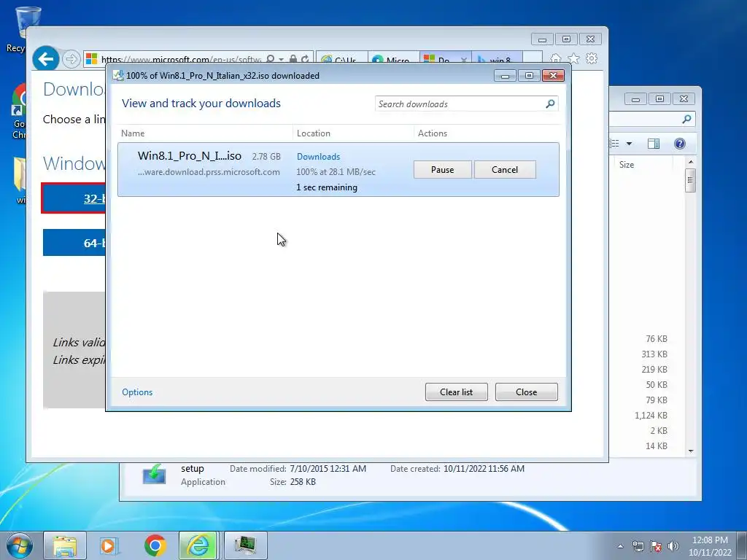
Task: Switch to the Micro browser tab
Action: [393, 60]
